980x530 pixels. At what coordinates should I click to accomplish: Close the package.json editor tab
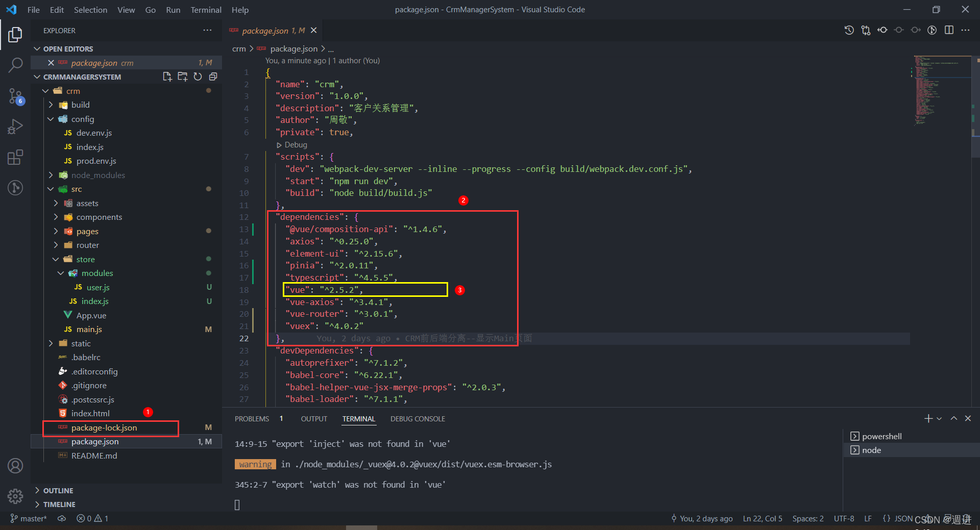point(314,31)
